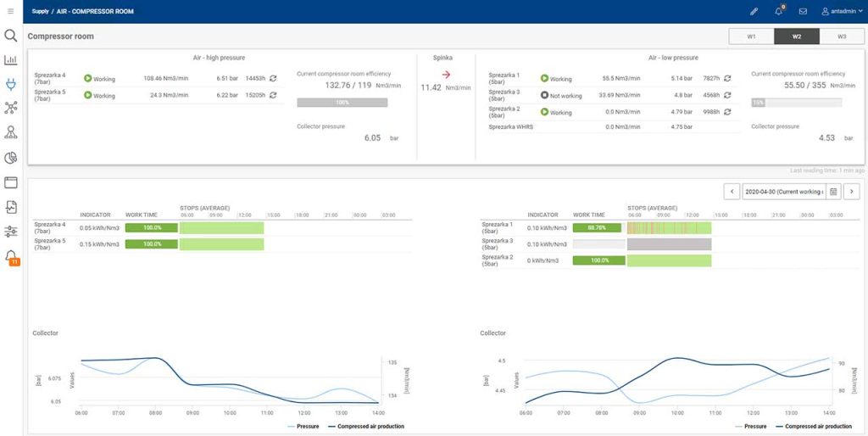Screen dimensions: 868x436
Task: Open the bar chart sidebar icon
Action: pos(11,60)
